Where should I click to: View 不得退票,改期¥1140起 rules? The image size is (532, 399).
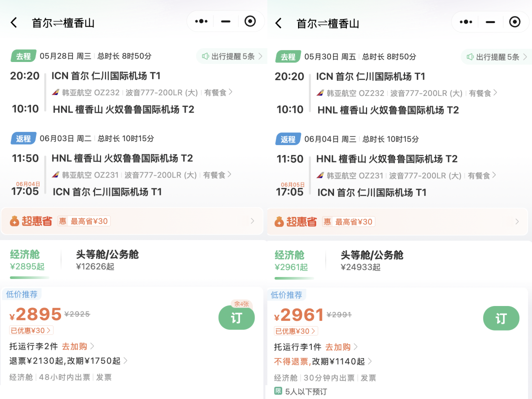pos(323,362)
